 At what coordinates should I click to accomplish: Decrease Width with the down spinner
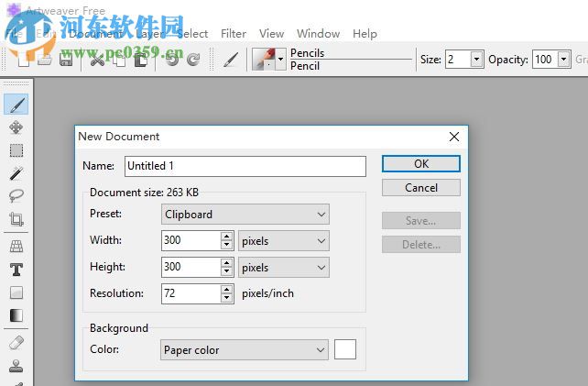coord(226,245)
